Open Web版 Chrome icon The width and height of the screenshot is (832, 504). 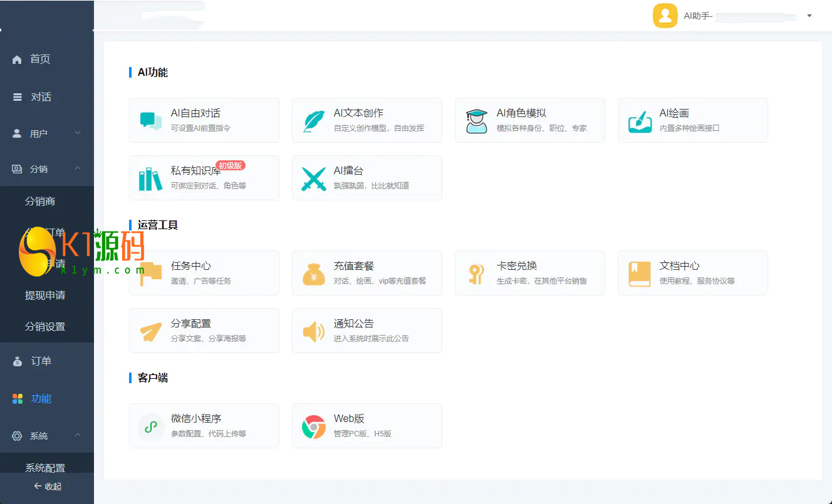click(x=314, y=426)
